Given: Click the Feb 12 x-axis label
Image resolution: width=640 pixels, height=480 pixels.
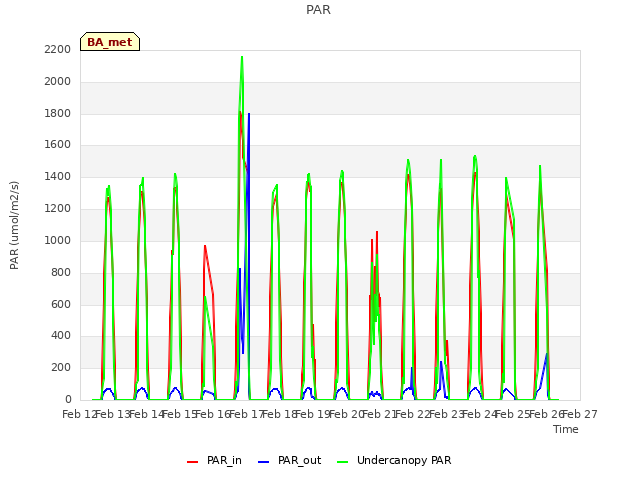Looking at the screenshot, I should 79,414.
